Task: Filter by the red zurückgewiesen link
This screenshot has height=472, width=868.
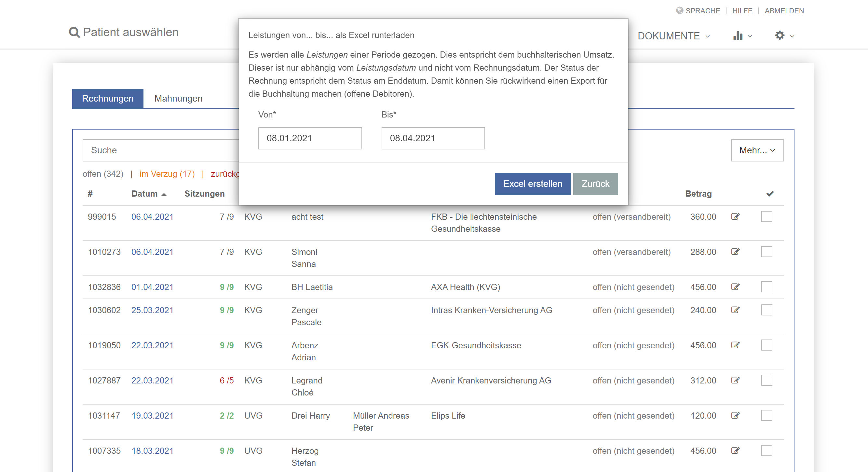Action: [225, 174]
